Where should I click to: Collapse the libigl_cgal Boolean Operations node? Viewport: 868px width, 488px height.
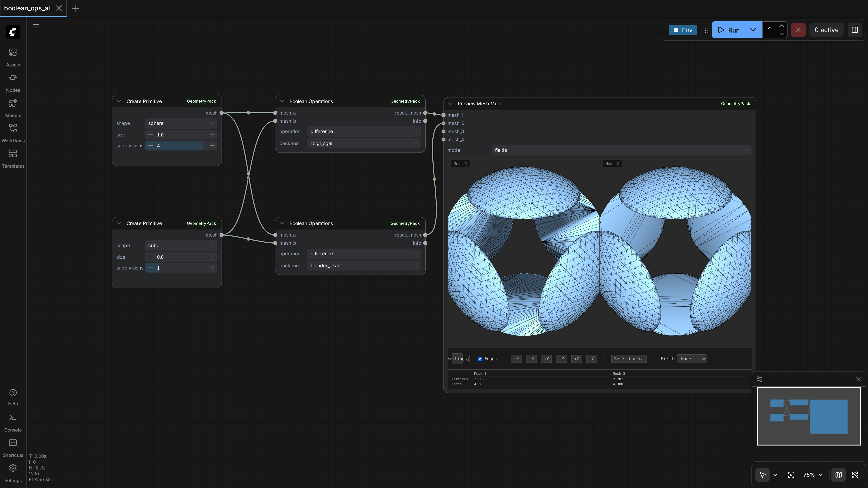[282, 101]
